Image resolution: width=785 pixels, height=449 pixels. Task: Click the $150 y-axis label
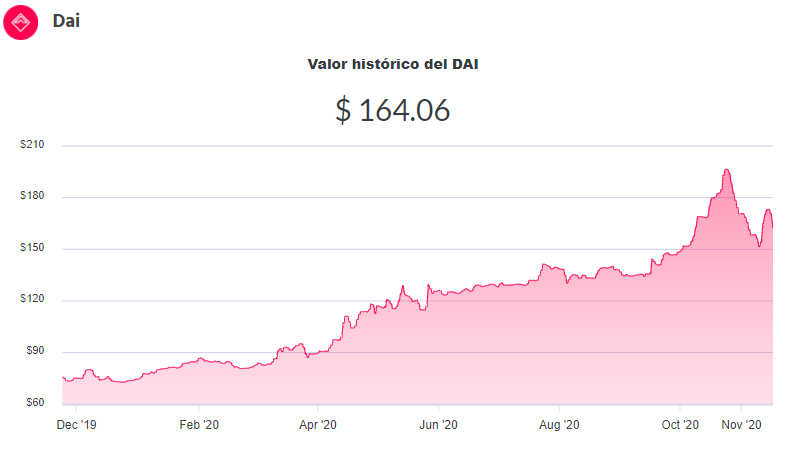point(32,248)
